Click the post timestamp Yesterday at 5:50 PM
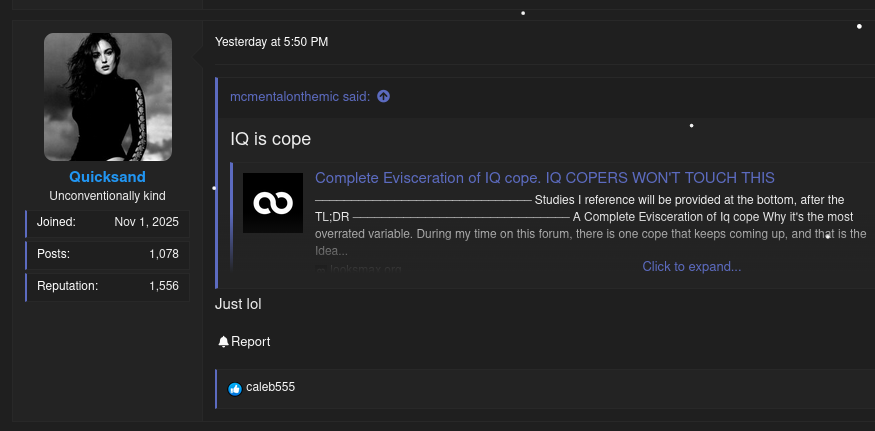 271,42
